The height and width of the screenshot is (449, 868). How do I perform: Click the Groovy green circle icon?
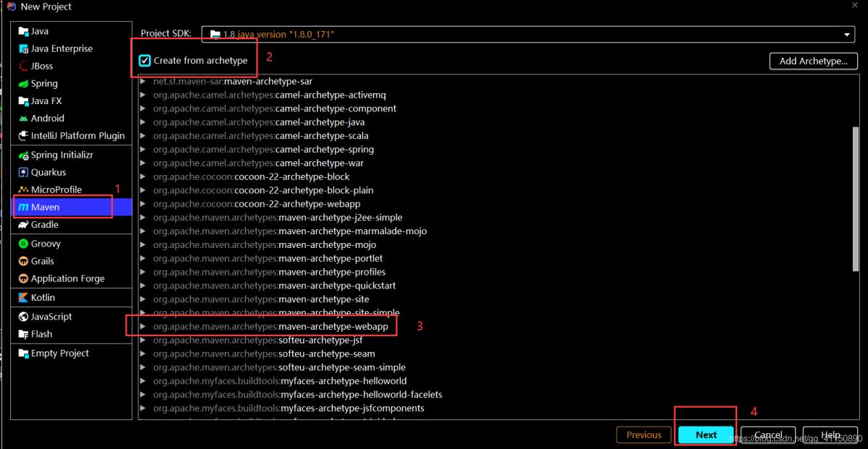(x=23, y=244)
